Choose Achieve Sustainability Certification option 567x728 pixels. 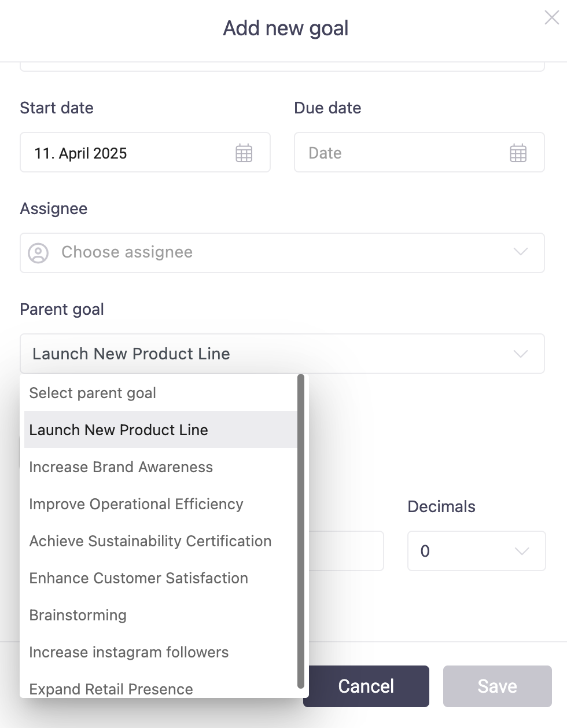point(150,541)
